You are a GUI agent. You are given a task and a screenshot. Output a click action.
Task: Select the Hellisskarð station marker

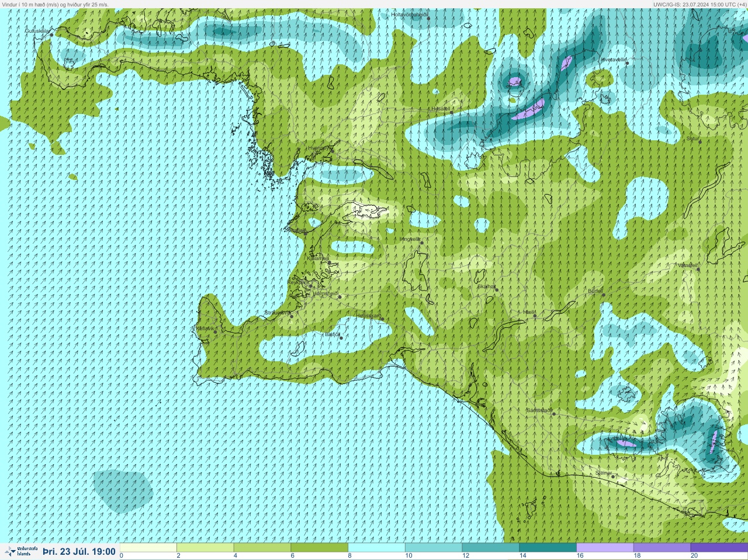[x=381, y=319]
